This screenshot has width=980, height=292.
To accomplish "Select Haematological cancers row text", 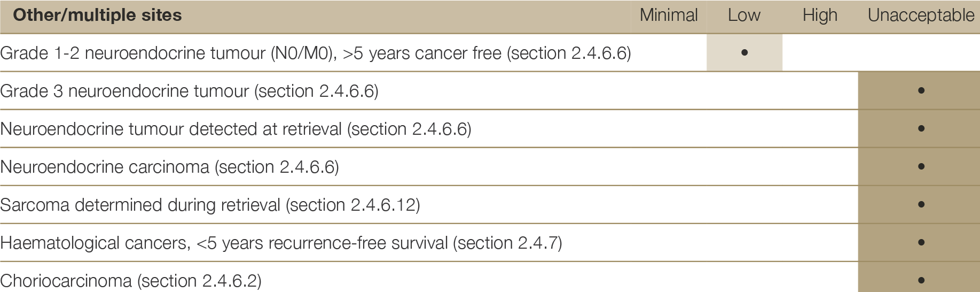I will click(x=281, y=243).
